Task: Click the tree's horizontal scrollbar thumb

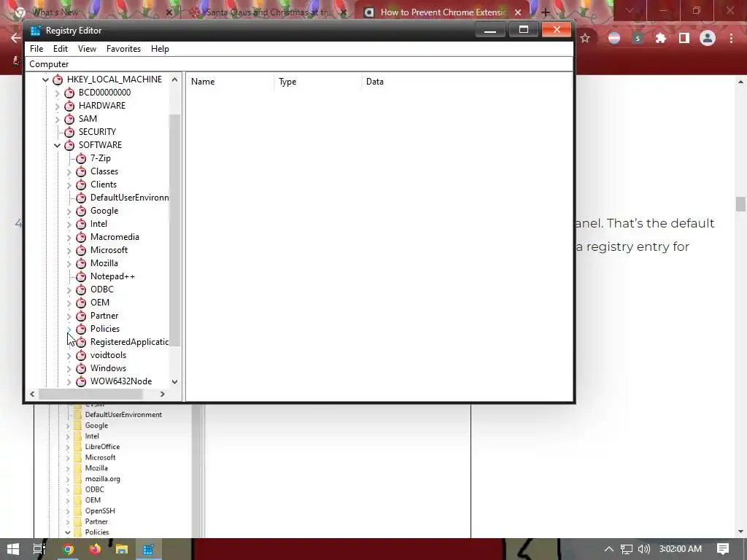Action: tap(90, 394)
